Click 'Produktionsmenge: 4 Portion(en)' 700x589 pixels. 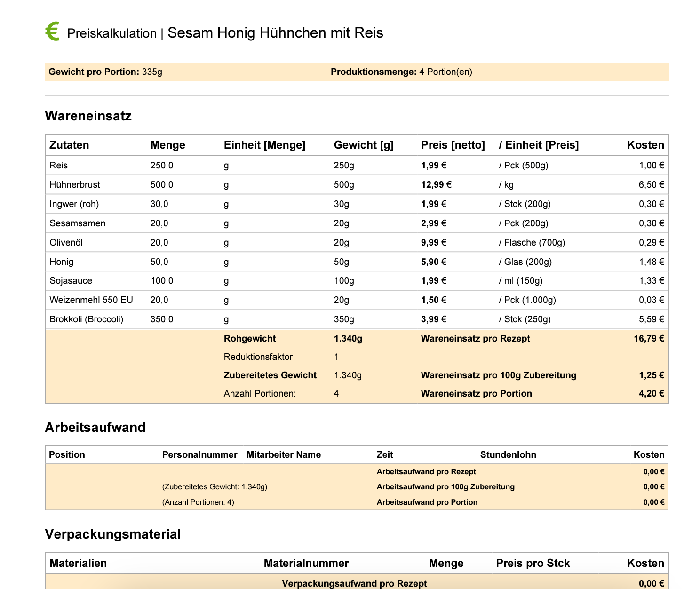[401, 72]
